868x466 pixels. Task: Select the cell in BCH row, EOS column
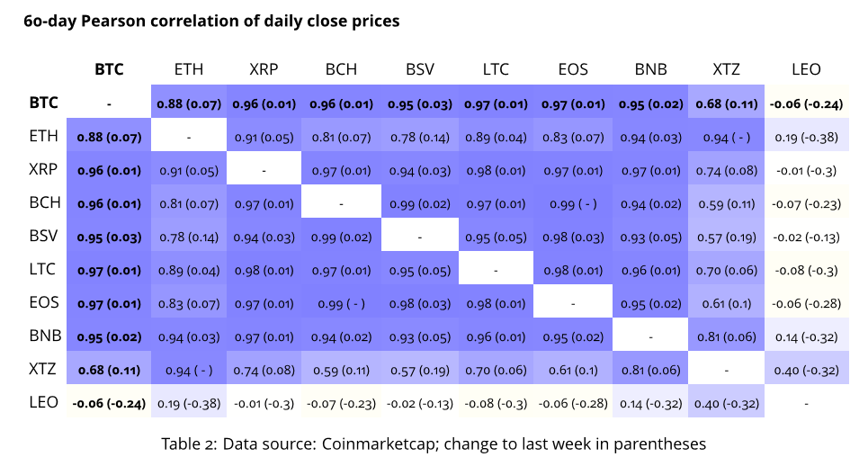[x=574, y=203]
